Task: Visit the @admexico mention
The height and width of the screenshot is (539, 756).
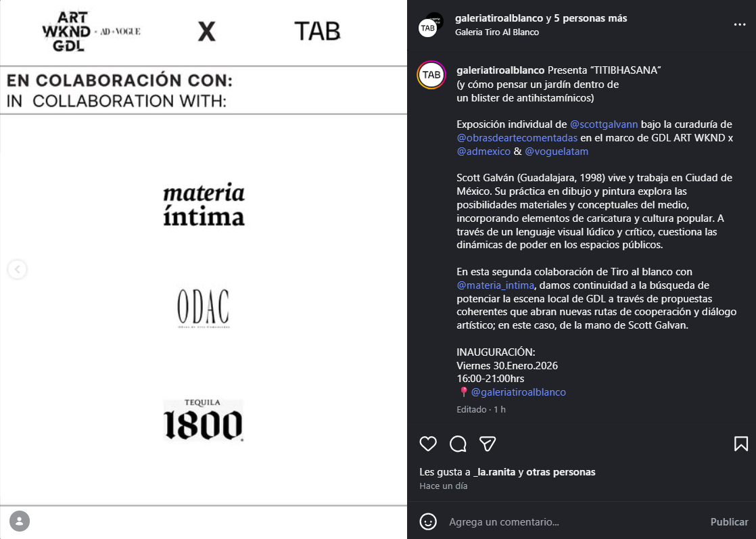Action: point(483,151)
